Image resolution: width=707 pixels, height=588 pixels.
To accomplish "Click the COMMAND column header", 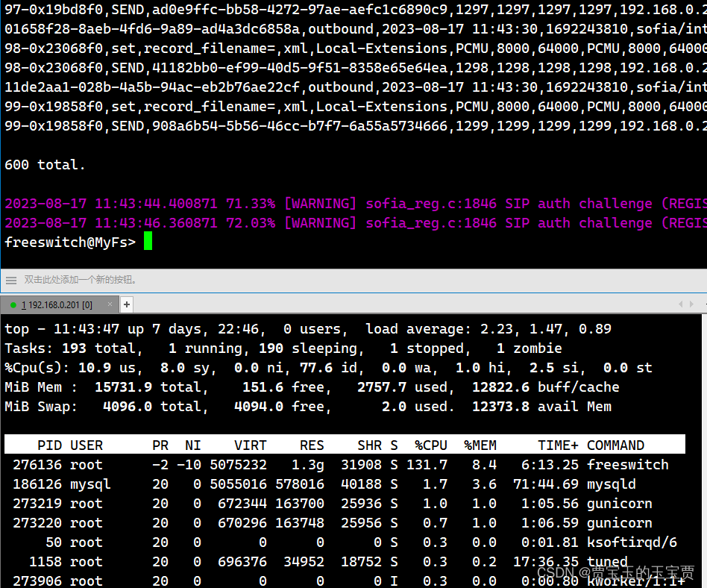I will tap(615, 445).
